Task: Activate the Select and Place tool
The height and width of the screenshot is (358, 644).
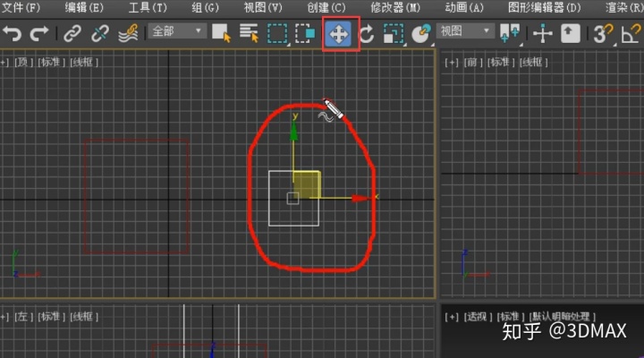Action: (421, 33)
